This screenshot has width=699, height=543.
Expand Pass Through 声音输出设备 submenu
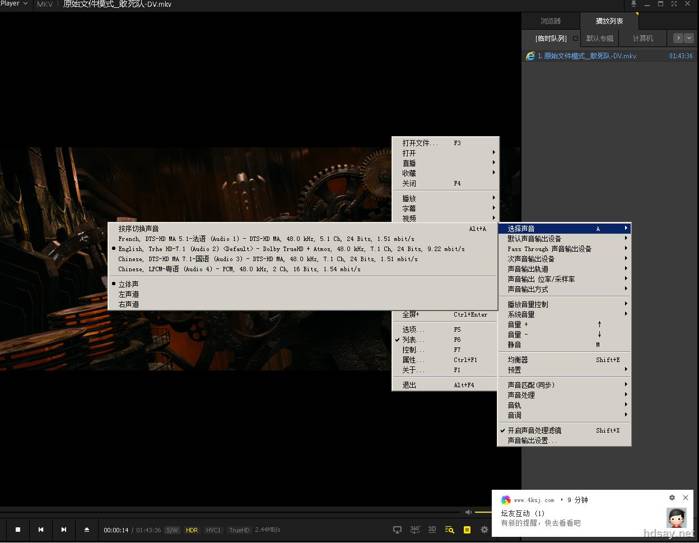pyautogui.click(x=564, y=249)
